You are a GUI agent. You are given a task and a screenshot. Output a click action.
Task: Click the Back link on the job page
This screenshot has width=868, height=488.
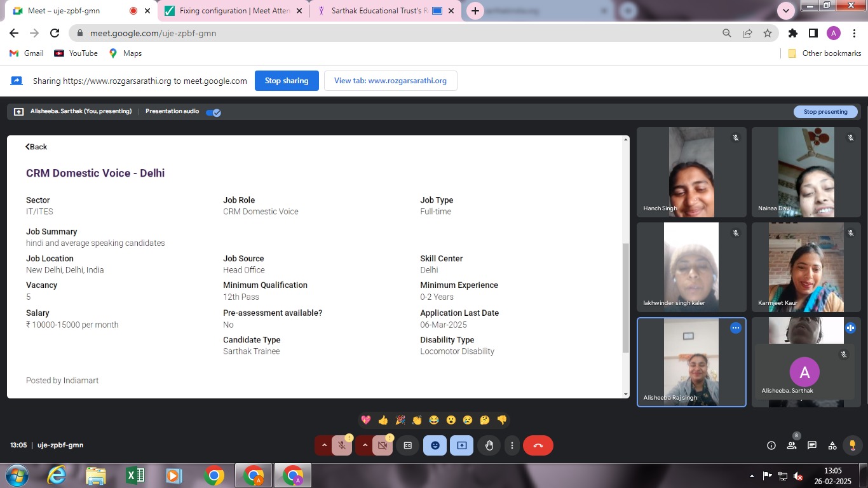[36, 147]
